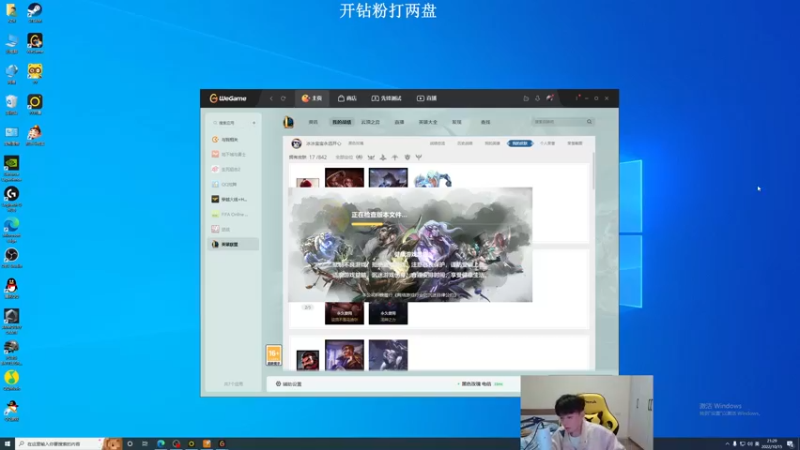The width and height of the screenshot is (800, 450).
Task: Open the notification center icon
Action: [790, 444]
